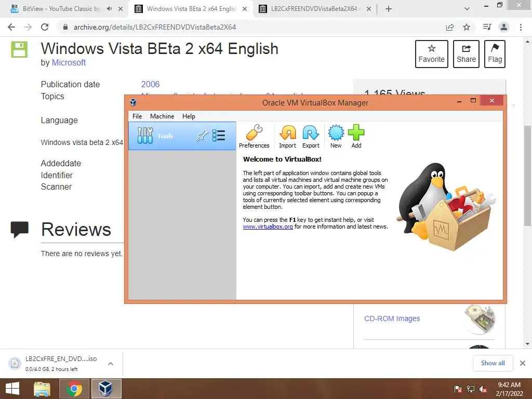This screenshot has height=399, width=532.
Task: Open the network tray icon
Action: tap(471, 389)
